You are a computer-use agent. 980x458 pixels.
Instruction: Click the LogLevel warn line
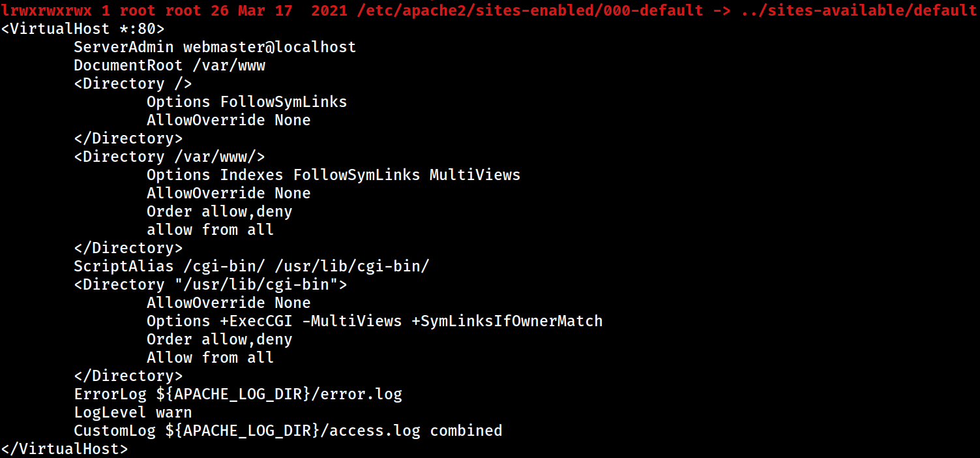(x=133, y=412)
